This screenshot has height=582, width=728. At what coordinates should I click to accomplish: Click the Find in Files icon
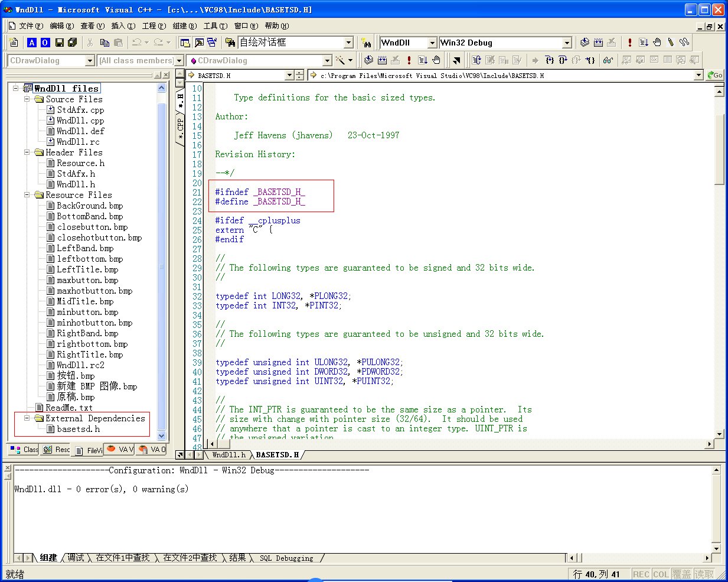230,43
